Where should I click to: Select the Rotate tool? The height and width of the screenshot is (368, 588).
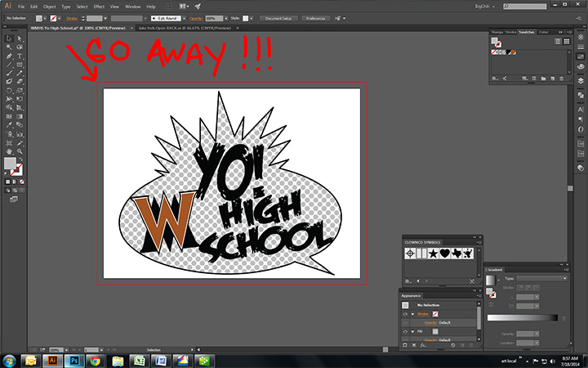pos(9,91)
